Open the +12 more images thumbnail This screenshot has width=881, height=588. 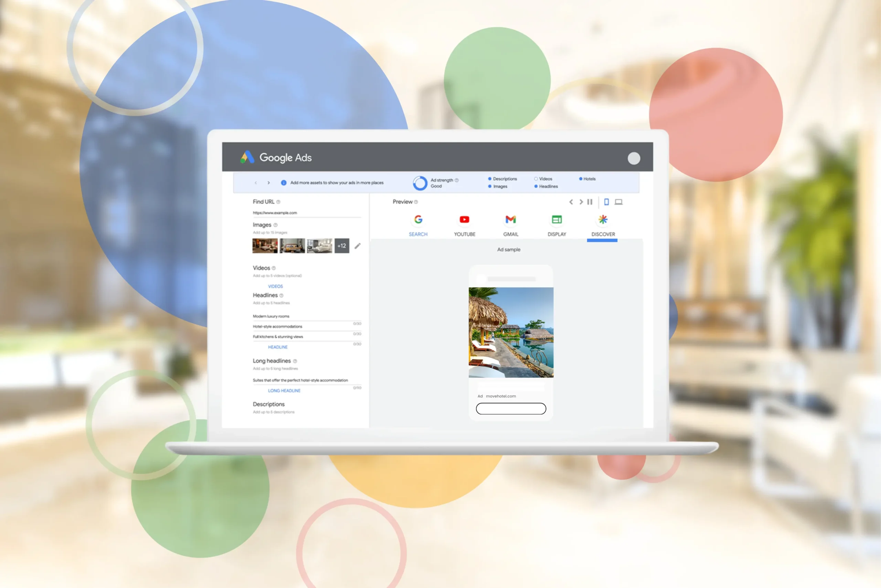341,246
